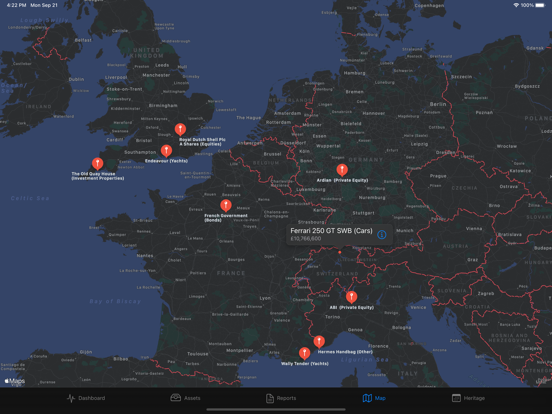The image size is (552, 414).
Task: Open the Reports tab
Action: tap(281, 398)
